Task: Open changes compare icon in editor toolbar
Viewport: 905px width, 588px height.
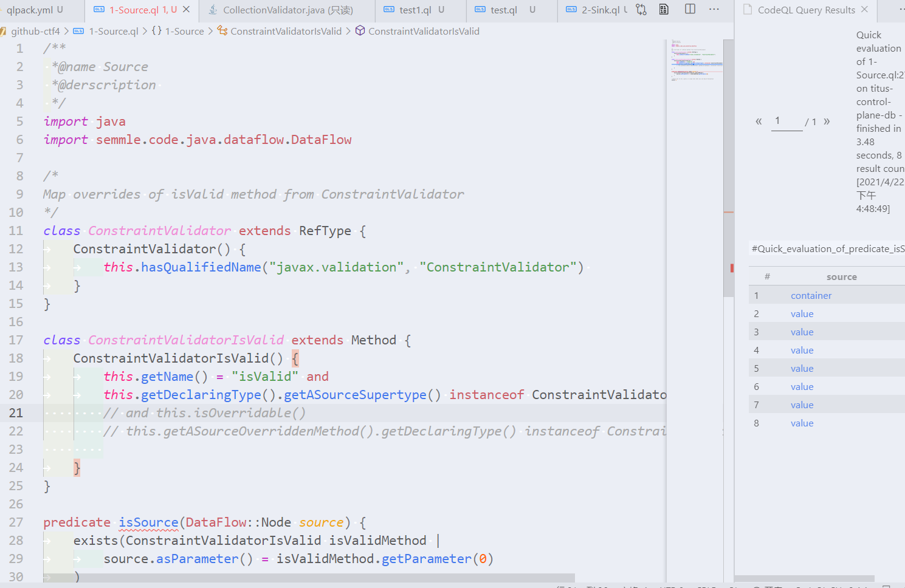Action: pyautogui.click(x=641, y=9)
